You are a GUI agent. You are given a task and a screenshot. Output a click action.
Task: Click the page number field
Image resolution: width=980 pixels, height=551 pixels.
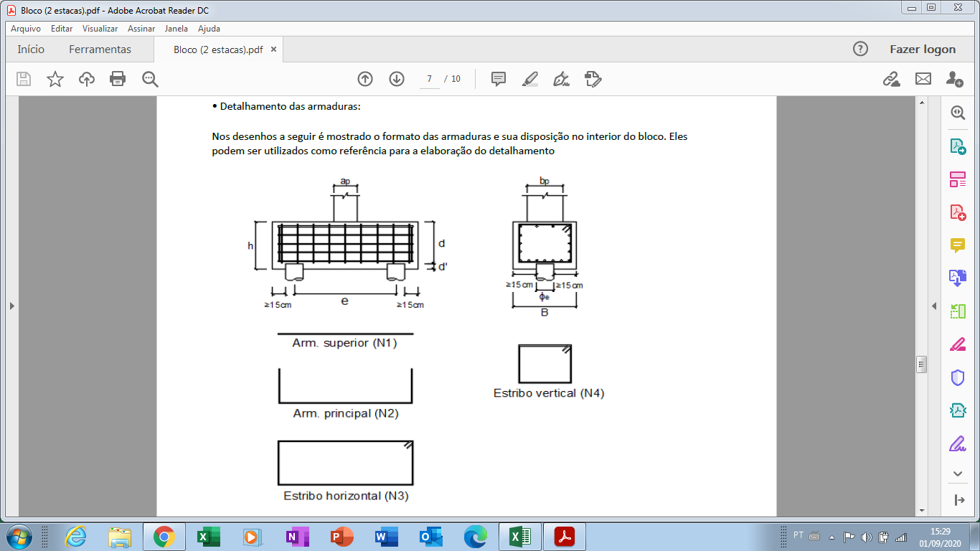click(429, 79)
